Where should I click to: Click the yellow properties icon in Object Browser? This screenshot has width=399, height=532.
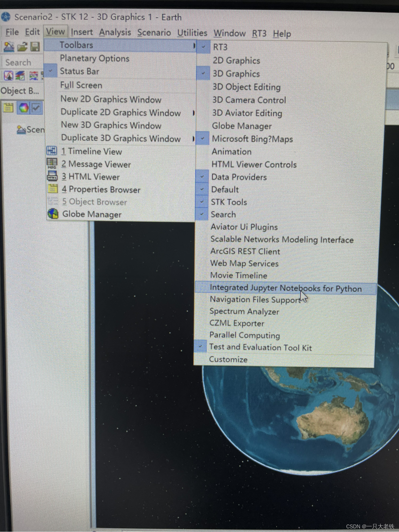pos(8,108)
